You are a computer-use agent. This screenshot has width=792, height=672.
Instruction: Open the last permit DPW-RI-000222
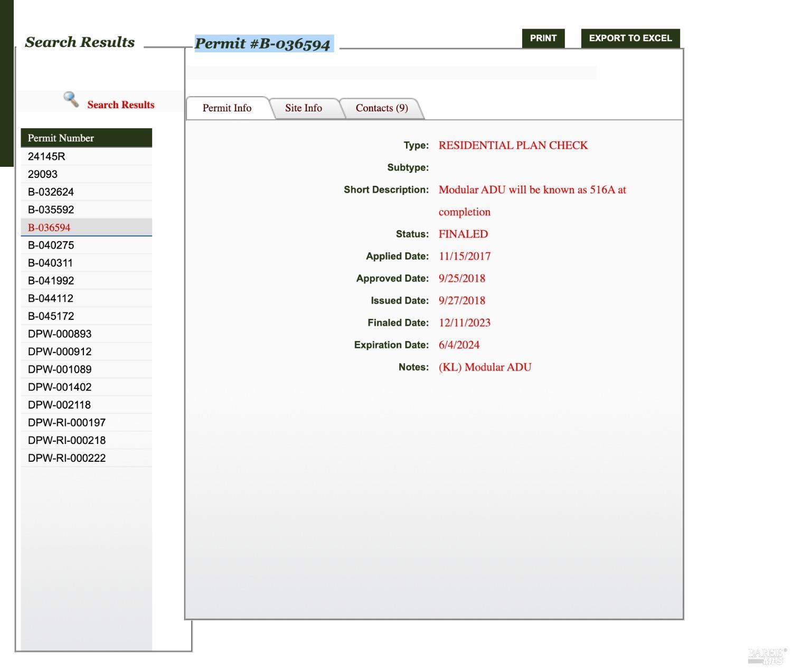[67, 458]
